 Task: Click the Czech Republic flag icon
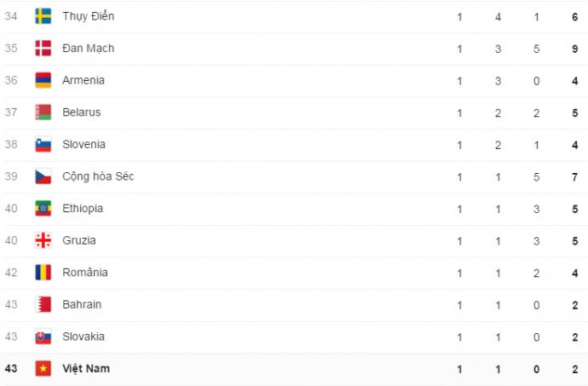click(x=43, y=176)
